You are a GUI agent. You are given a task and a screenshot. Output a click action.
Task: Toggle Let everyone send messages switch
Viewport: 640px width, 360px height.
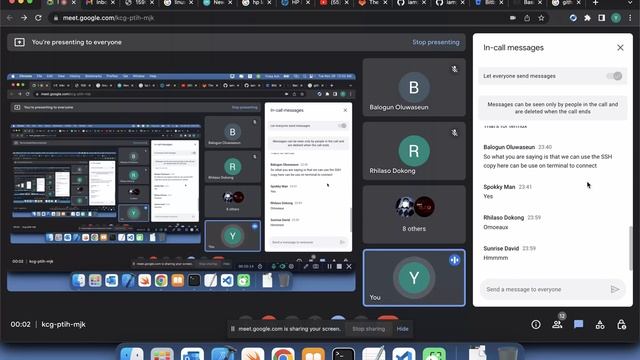tap(614, 76)
